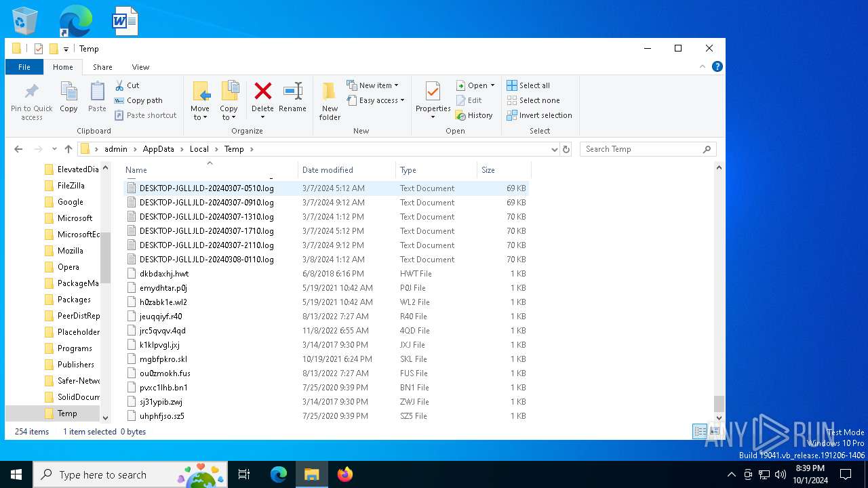The height and width of the screenshot is (488, 868).
Task: Click Local in the address breadcrumb
Action: [199, 149]
